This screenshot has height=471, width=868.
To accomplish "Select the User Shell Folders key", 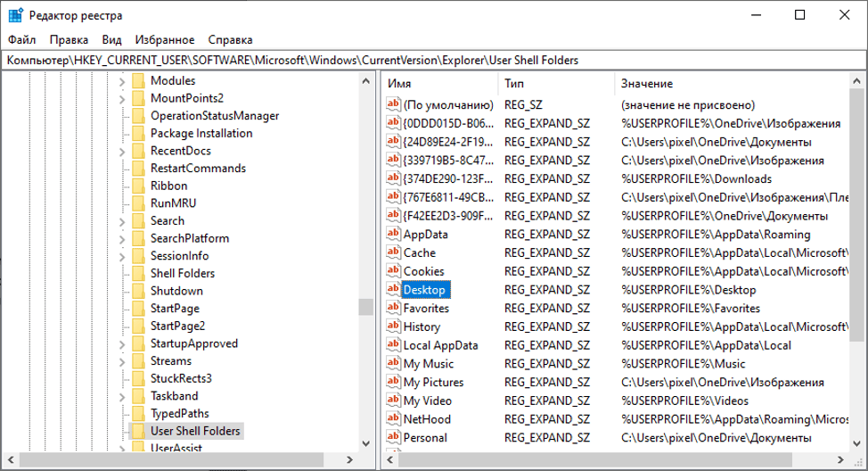I will (x=195, y=431).
